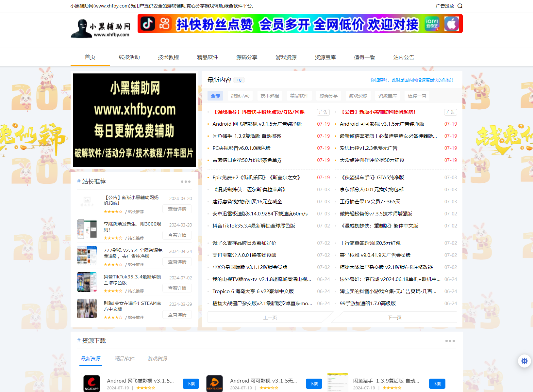Click 广告投放 link in top bar
Screen dimensions: 533x392
pos(445,6)
